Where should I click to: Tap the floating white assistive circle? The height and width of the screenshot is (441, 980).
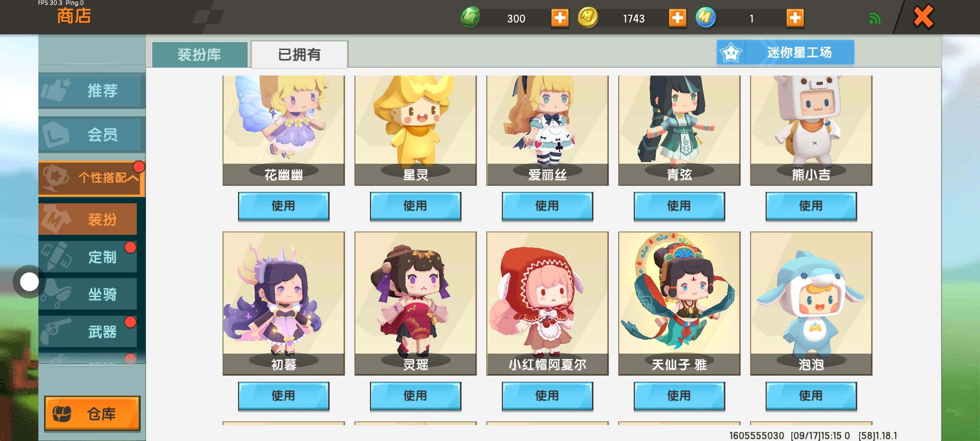coord(29,282)
